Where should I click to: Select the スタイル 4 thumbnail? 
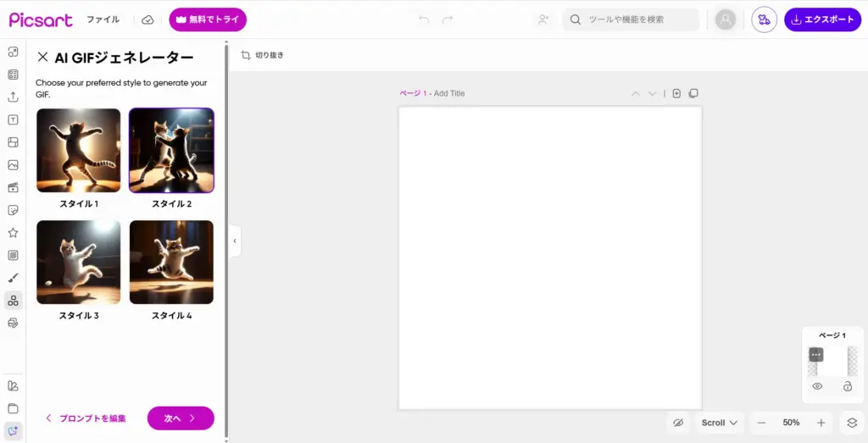(x=171, y=262)
